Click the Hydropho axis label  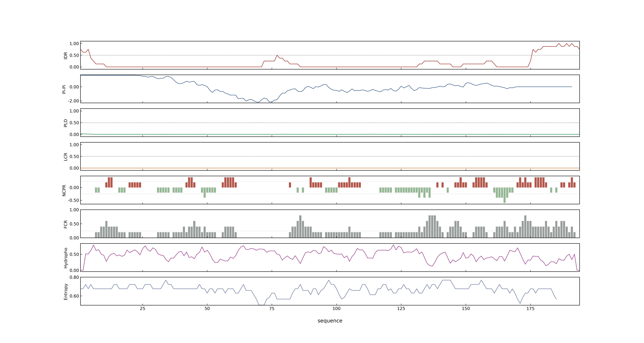click(x=66, y=258)
